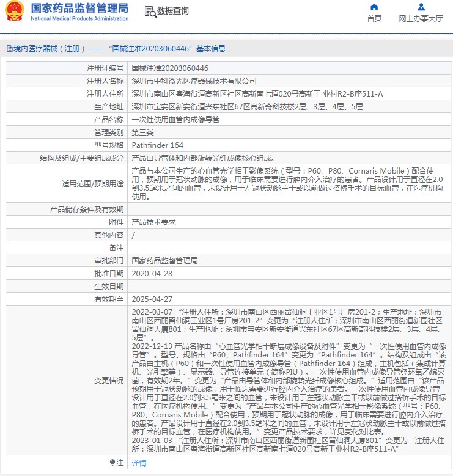
Task: Open 数据查询 data query
Action: point(172,11)
